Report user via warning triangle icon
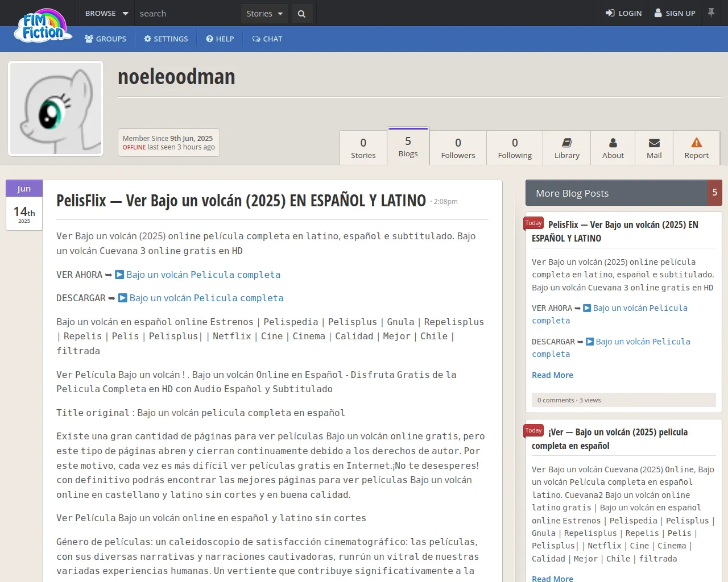This screenshot has width=728, height=582. pyautogui.click(x=696, y=148)
